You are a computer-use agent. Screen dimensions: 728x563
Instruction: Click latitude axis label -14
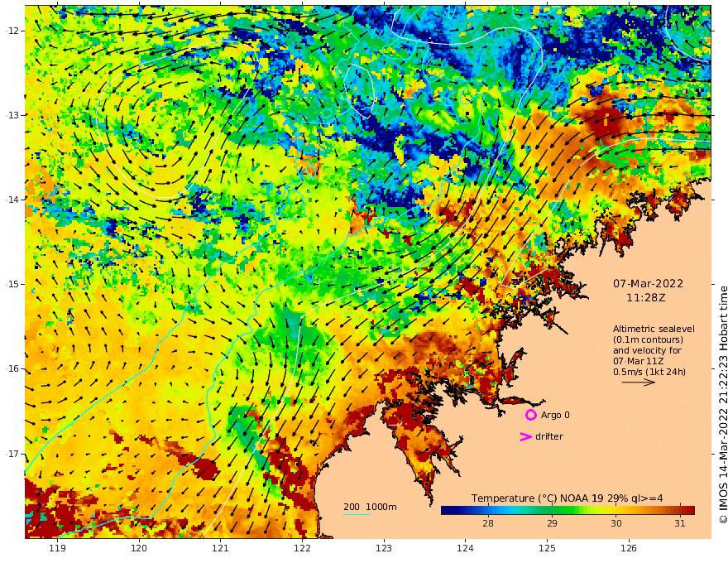point(12,200)
